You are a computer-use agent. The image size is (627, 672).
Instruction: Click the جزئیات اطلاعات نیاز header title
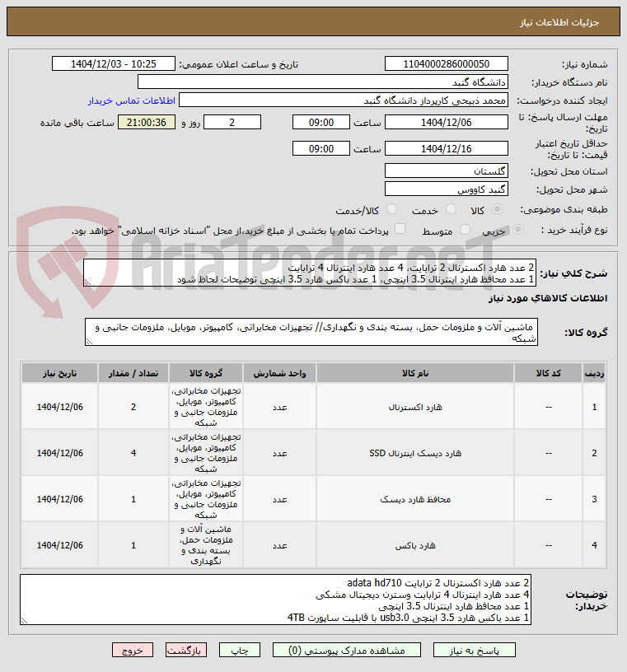click(559, 22)
